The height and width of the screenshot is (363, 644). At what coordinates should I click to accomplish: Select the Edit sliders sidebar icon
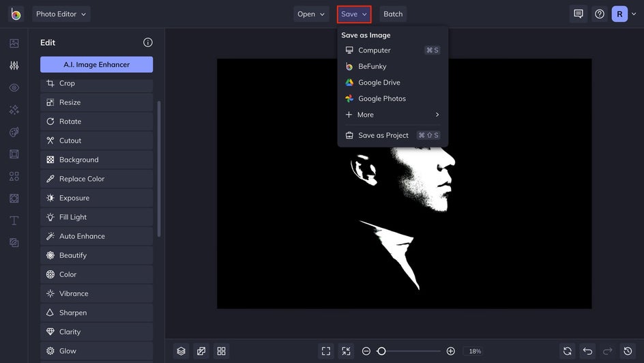(14, 66)
